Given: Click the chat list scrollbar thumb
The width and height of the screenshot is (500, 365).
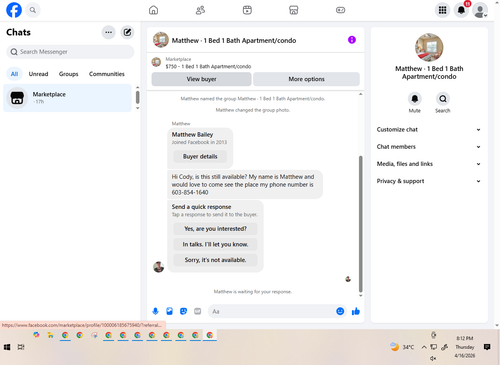Looking at the screenshot, I should pyautogui.click(x=137, y=97).
